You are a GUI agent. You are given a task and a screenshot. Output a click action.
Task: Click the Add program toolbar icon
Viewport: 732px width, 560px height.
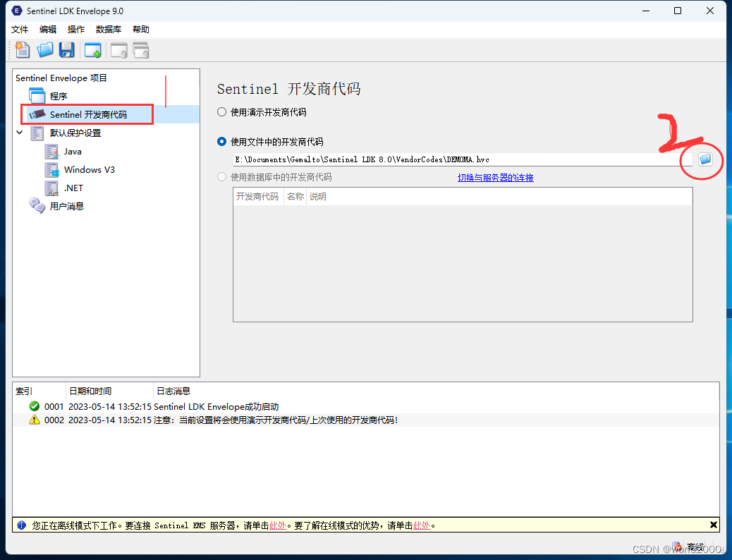[93, 50]
